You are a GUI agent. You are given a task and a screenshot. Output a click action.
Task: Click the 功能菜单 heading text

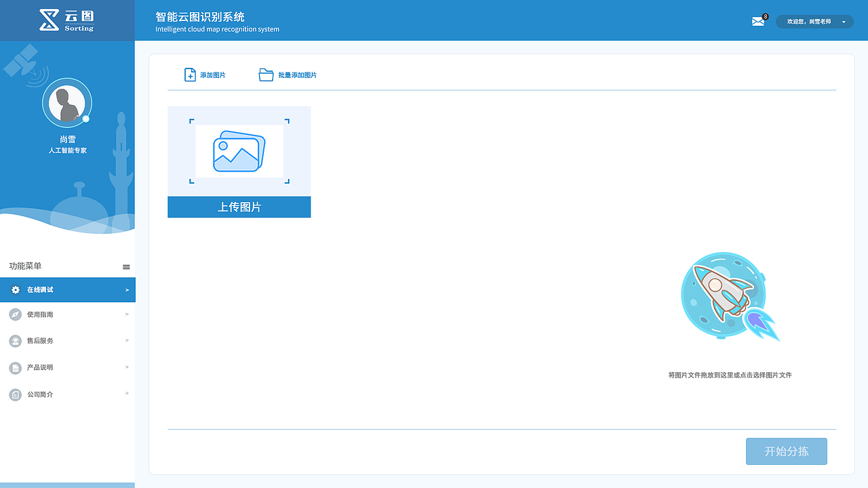25,266
